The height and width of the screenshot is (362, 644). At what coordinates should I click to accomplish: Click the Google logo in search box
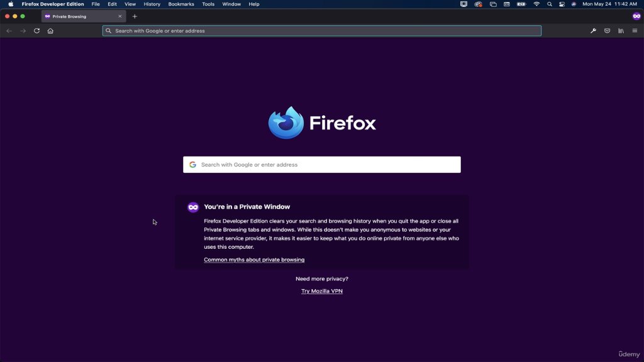192,165
